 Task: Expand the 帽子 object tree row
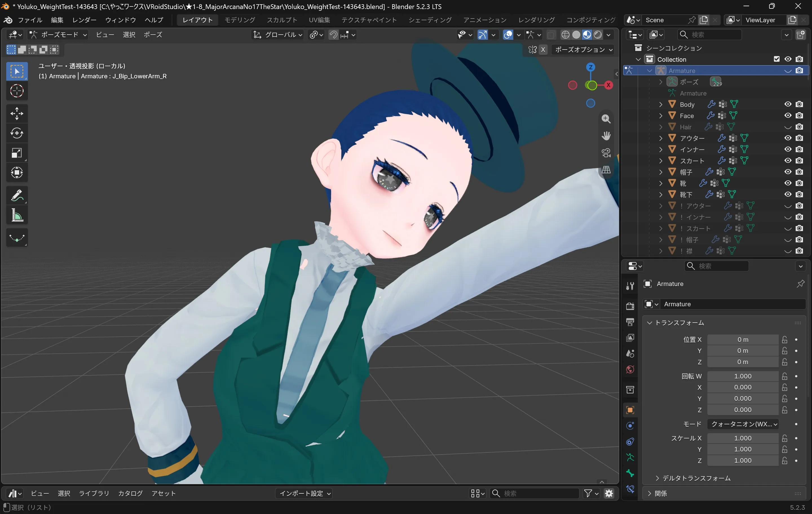tap(661, 172)
